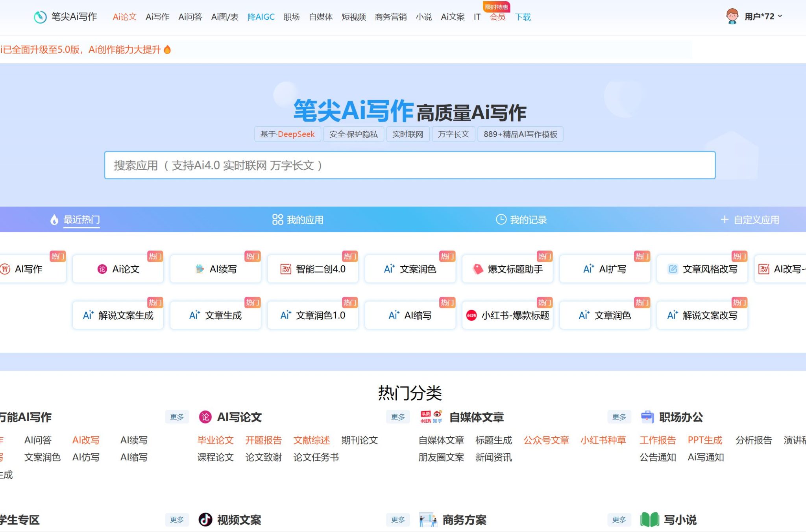This screenshot has height=532, width=806.
Task: Click the green book icon beside 写小说
Action: (x=649, y=520)
